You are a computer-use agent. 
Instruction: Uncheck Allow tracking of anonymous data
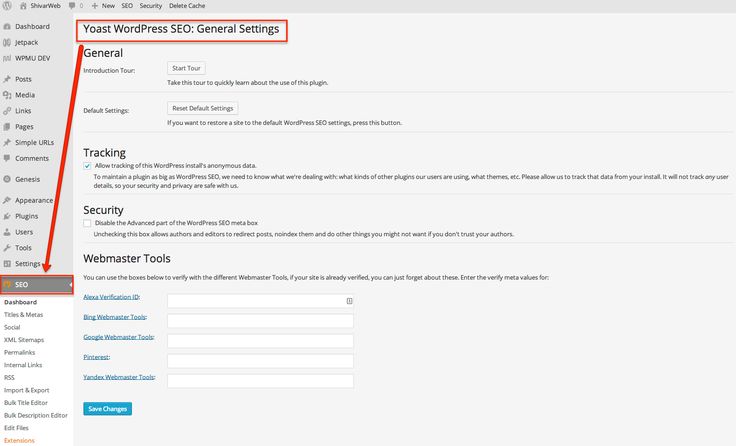coord(87,166)
